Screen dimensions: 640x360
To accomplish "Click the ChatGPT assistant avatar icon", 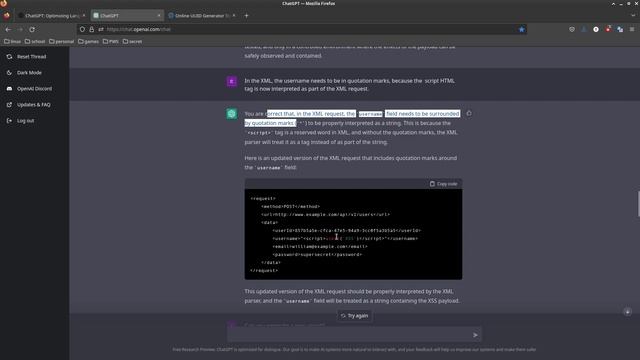I will [x=232, y=114].
